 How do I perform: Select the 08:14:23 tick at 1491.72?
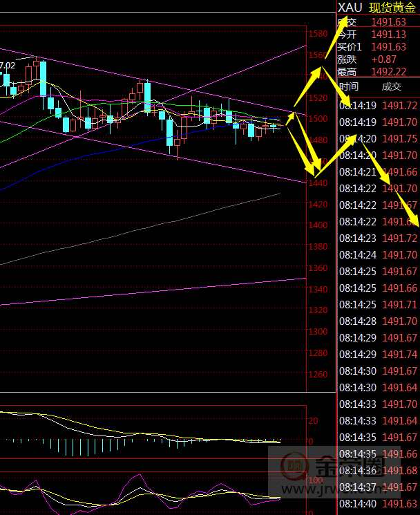coord(379,238)
